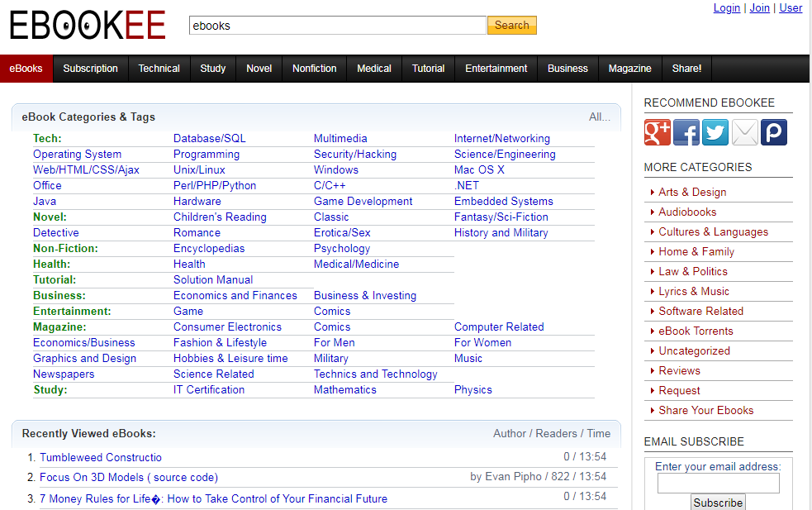Viewport: 812px width, 510px height.
Task: Open the Nonfiction section
Action: pos(315,69)
